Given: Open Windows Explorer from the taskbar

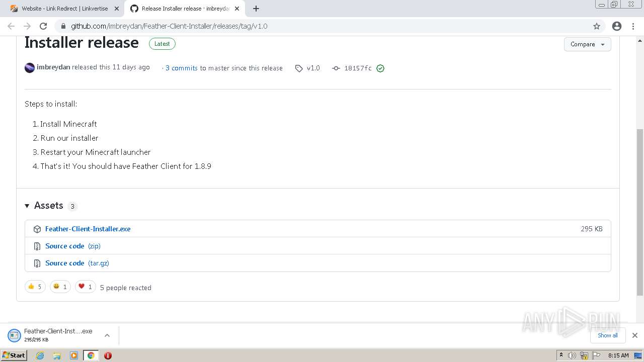Looking at the screenshot, I should point(57,355).
